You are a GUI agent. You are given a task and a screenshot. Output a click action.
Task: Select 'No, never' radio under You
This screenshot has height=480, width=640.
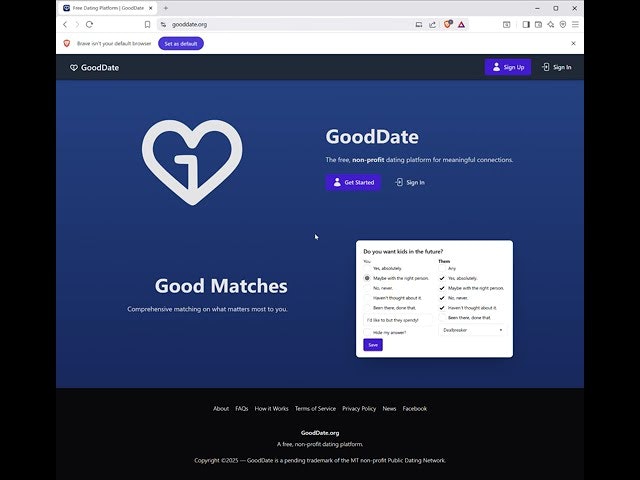pyautogui.click(x=367, y=288)
